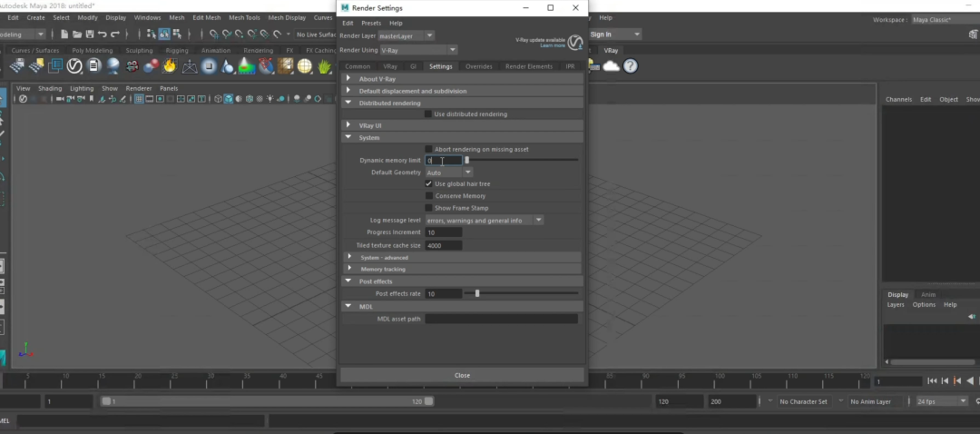This screenshot has height=434, width=980.
Task: Click the V-Ray grass fur shelf icon
Action: [x=324, y=65]
